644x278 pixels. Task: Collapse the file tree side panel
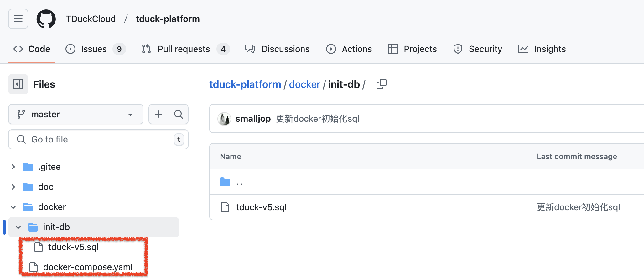coord(18,84)
